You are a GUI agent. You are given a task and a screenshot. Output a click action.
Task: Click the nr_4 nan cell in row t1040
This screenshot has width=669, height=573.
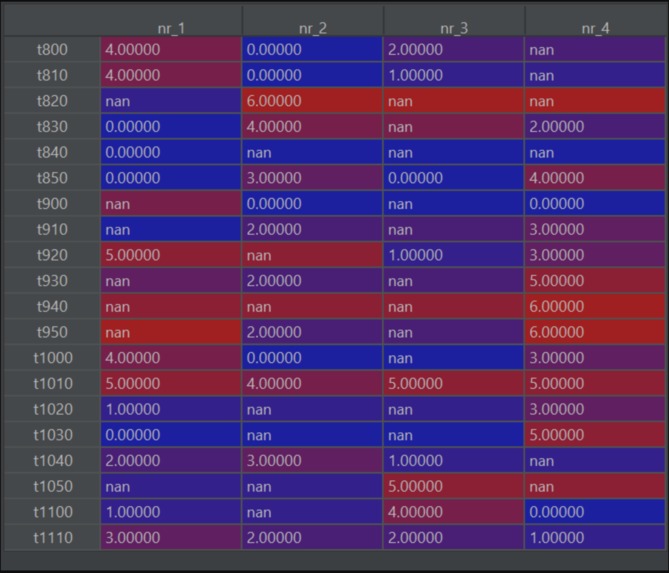coord(595,460)
